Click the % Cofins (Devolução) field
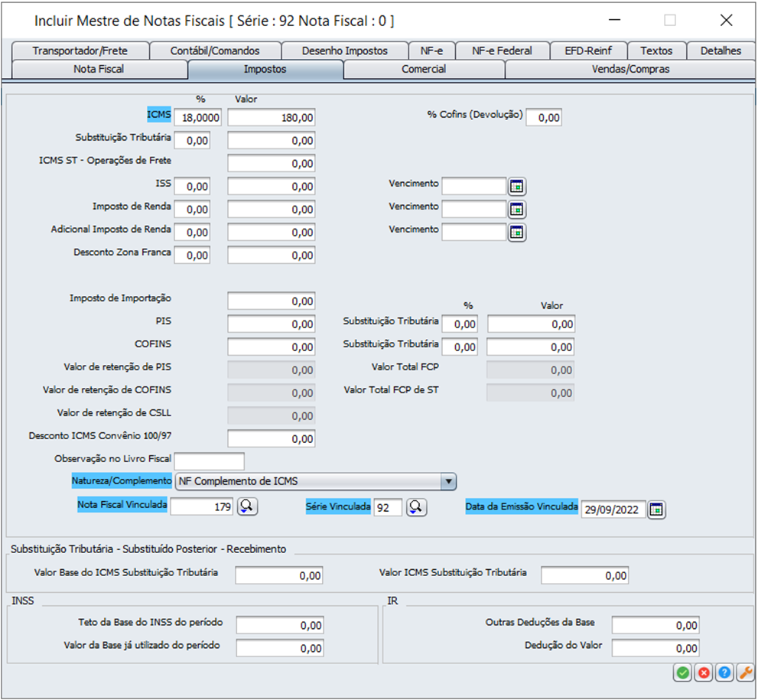The width and height of the screenshot is (758, 700). click(545, 118)
